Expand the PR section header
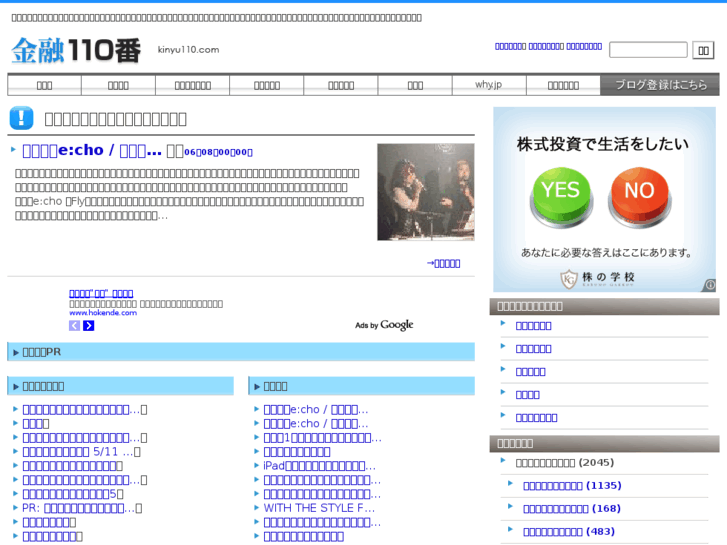The height and width of the screenshot is (545, 727). (x=241, y=352)
